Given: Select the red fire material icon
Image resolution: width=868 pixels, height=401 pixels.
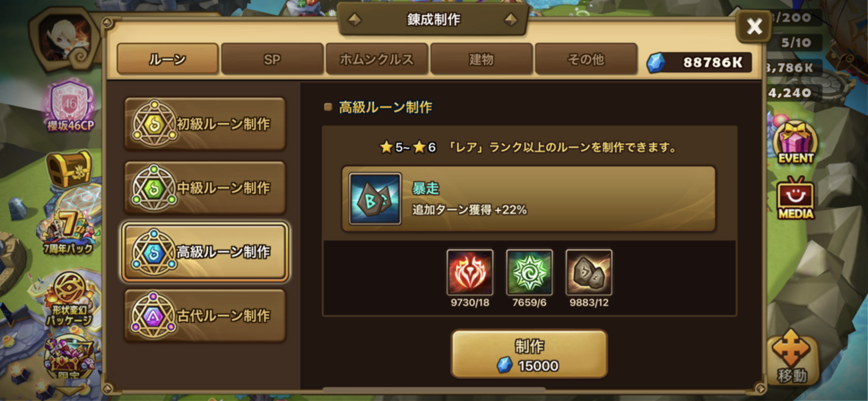Looking at the screenshot, I should (x=470, y=273).
